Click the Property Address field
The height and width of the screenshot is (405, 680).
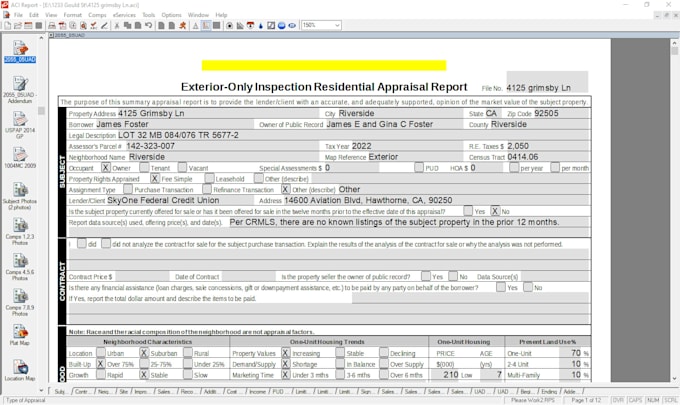coord(218,114)
